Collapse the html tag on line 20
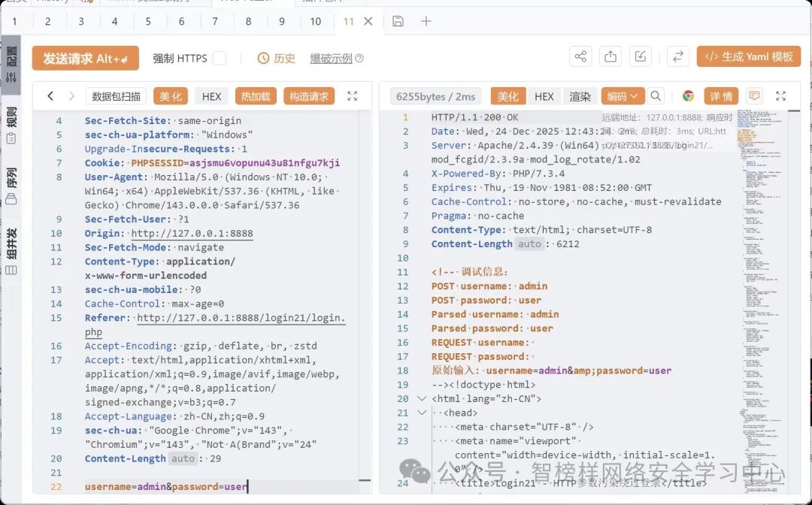The width and height of the screenshot is (812, 505). pos(422,398)
